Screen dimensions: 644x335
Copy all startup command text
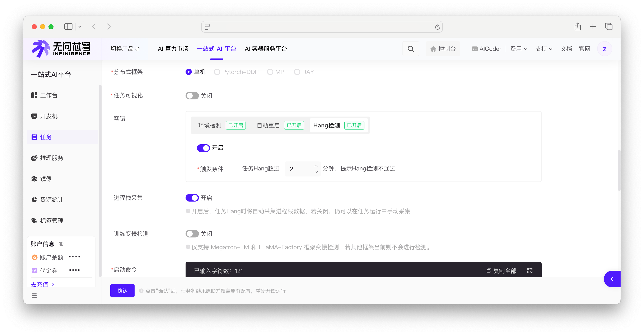501,271
